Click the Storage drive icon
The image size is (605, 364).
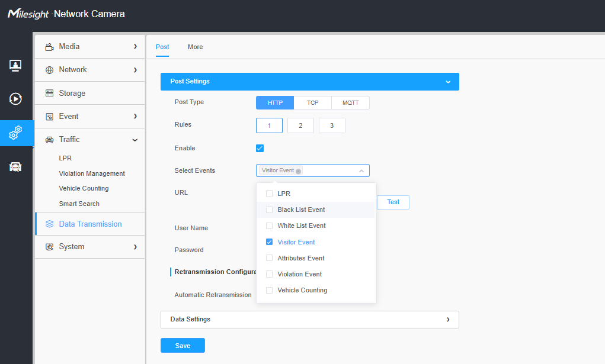[49, 94]
